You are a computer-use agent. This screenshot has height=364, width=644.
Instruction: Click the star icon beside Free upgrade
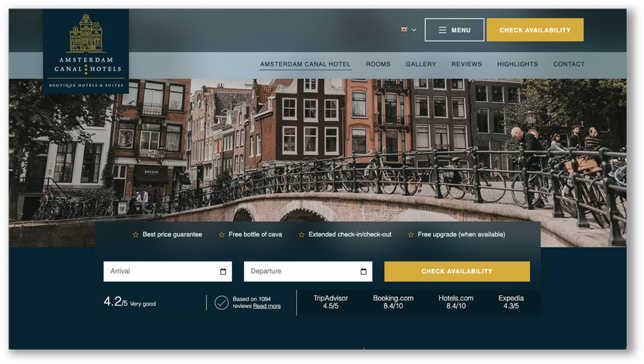pyautogui.click(x=411, y=235)
